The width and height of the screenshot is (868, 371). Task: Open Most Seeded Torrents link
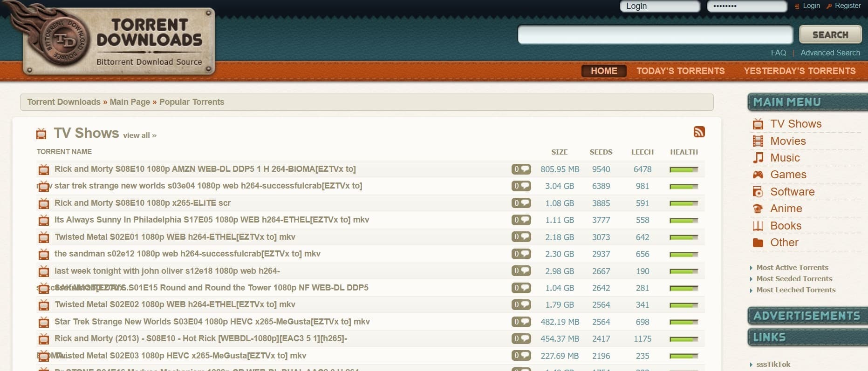tap(794, 279)
